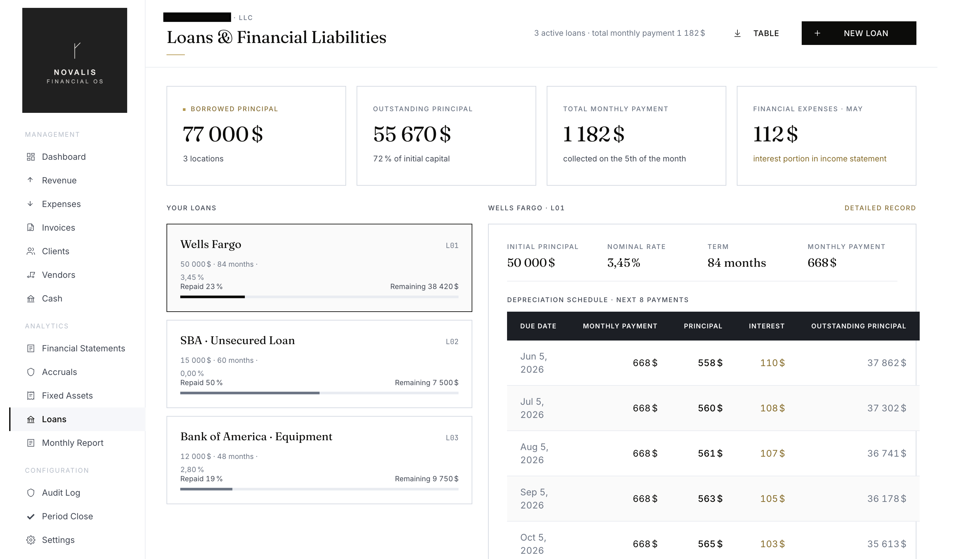Viewport: 980px width, 559px height.
Task: Click the DUE DATE column header
Action: tap(538, 326)
